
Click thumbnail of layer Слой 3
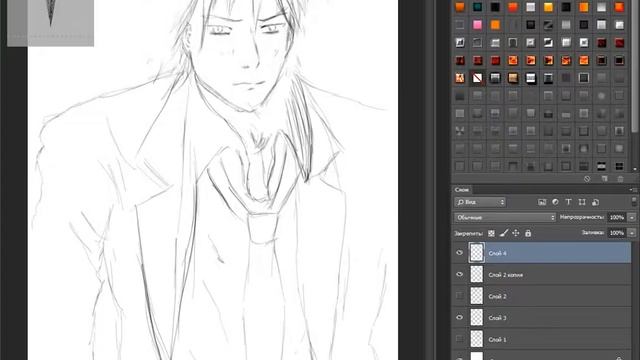click(x=477, y=318)
